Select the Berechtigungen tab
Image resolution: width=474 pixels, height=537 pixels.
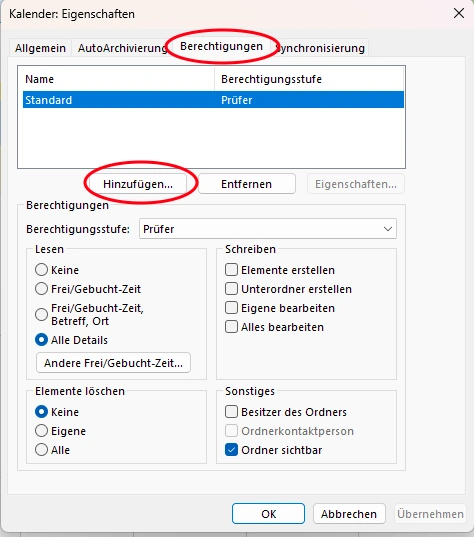(221, 46)
